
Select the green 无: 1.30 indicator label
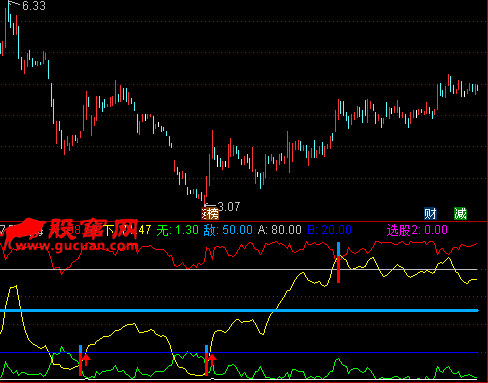point(177,230)
